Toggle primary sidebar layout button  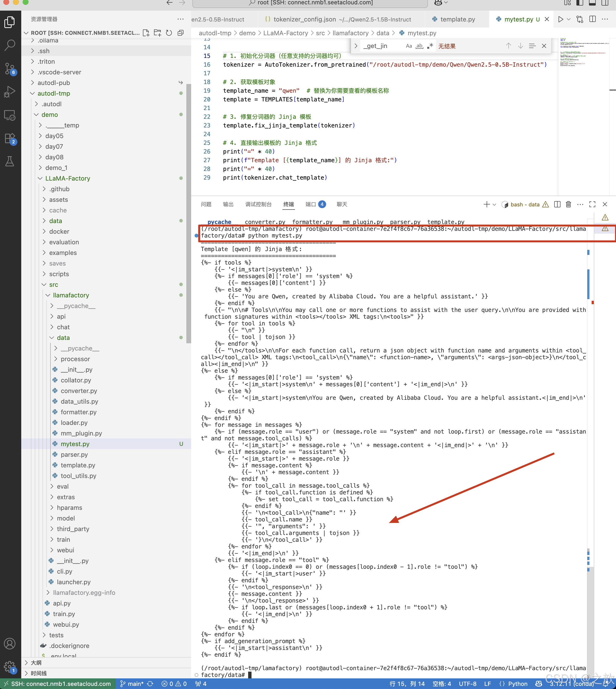click(580, 3)
